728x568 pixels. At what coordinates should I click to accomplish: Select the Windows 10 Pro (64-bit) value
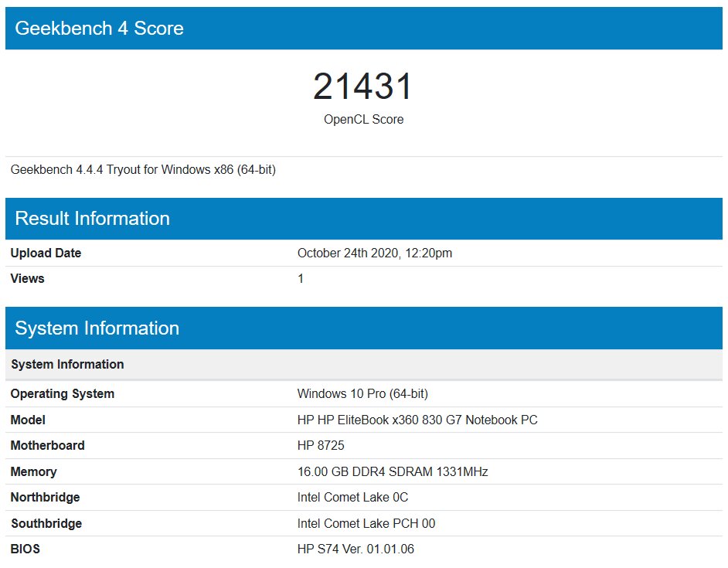click(x=362, y=394)
